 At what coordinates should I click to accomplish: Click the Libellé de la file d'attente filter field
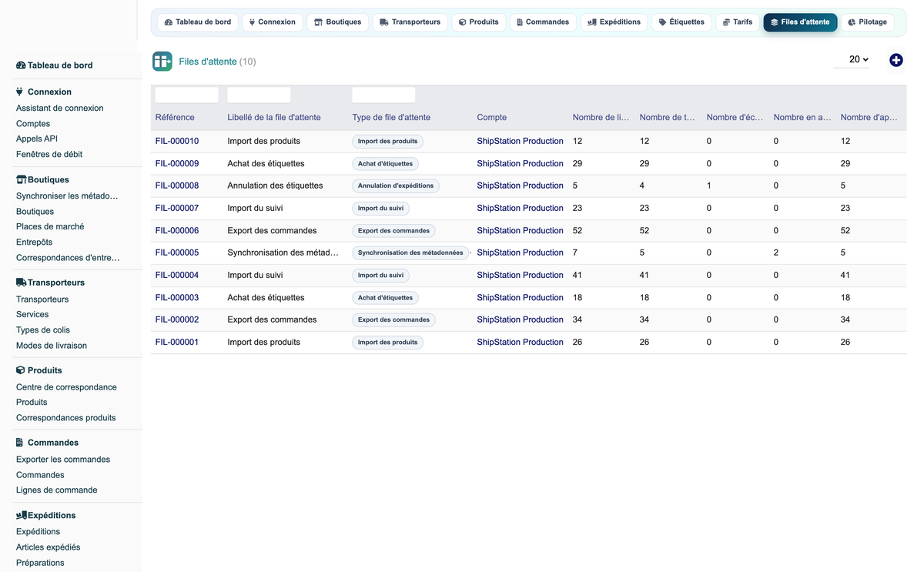[259, 95]
